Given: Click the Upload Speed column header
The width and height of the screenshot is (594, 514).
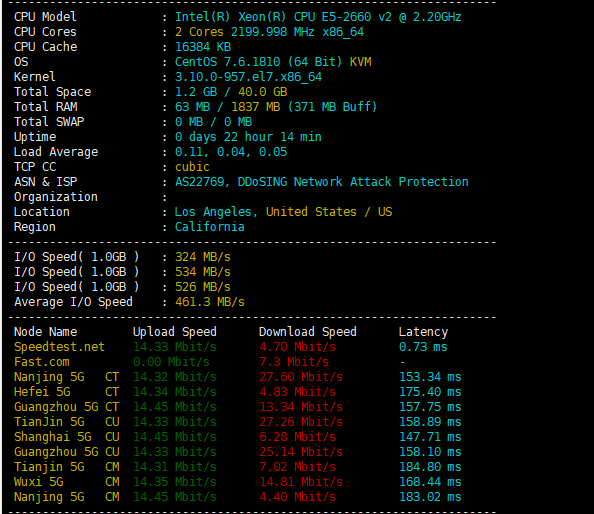Looking at the screenshot, I should pos(175,332).
